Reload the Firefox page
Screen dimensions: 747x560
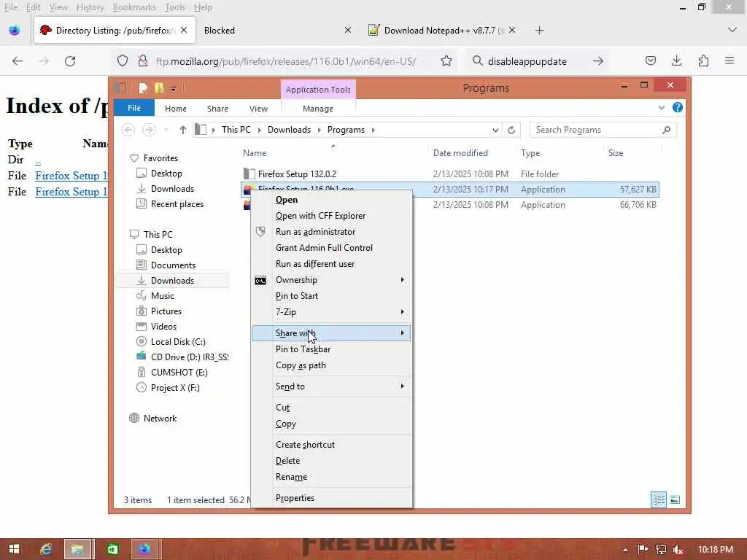coord(70,61)
